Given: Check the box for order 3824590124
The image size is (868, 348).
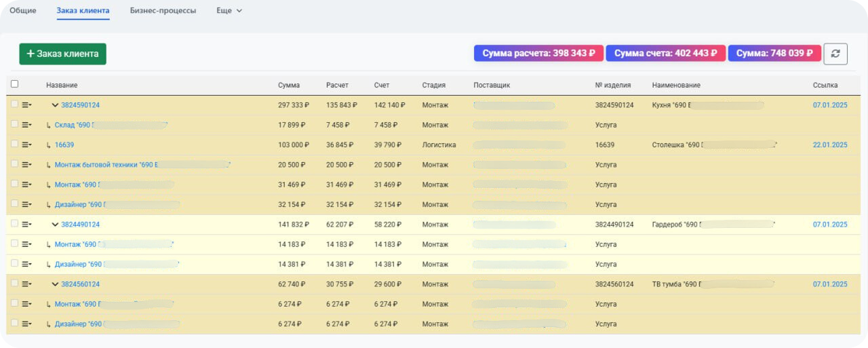Looking at the screenshot, I should point(15,104).
